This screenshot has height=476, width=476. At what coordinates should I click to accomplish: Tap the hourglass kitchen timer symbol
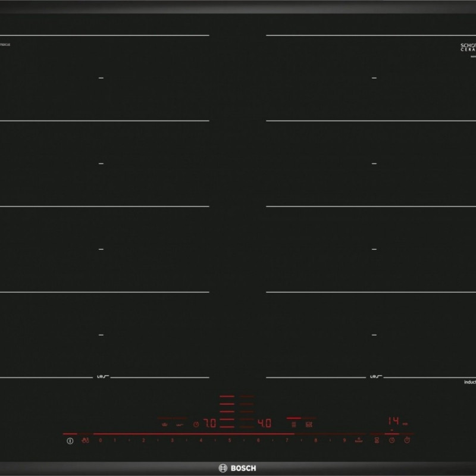coord(377,440)
